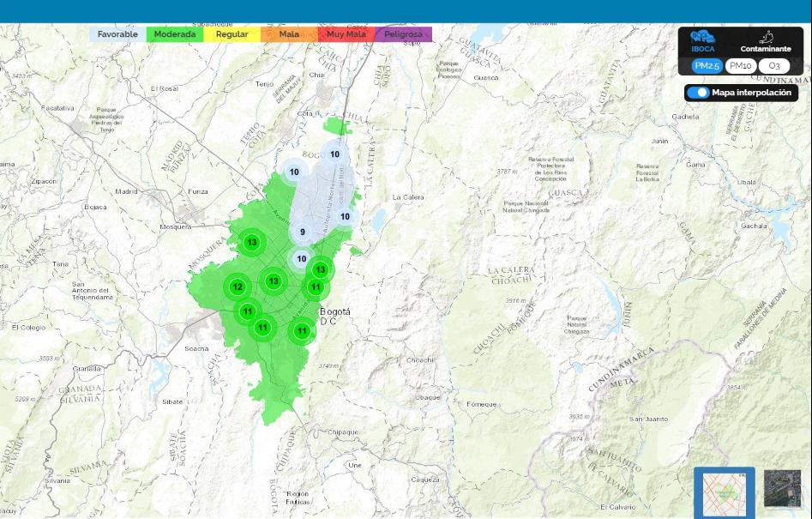The image size is (812, 519).
Task: Click the green Moderada legend swatch
Action: pyautogui.click(x=175, y=34)
